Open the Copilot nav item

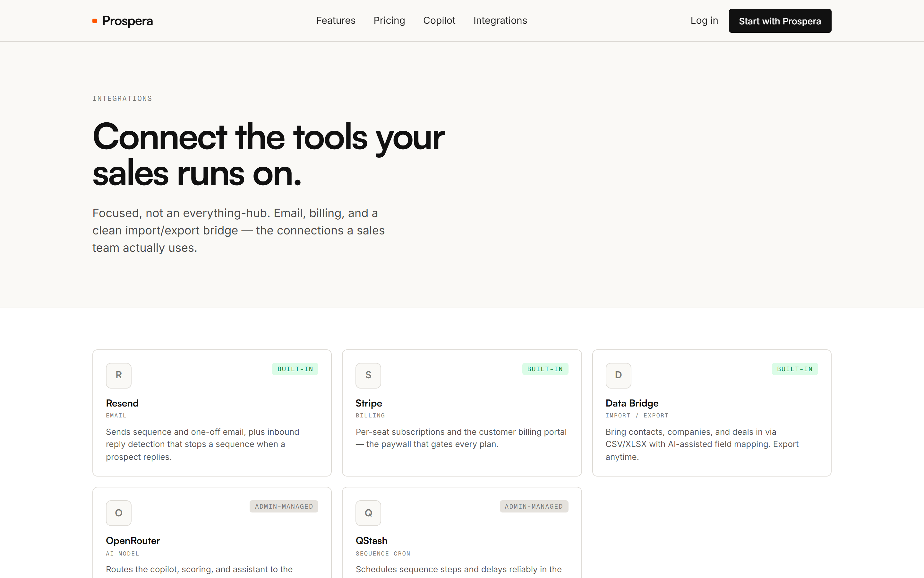click(439, 21)
